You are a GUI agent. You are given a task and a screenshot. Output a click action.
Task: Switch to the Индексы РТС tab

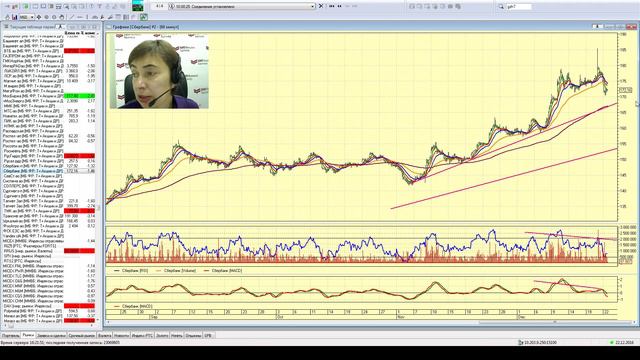click(142, 336)
